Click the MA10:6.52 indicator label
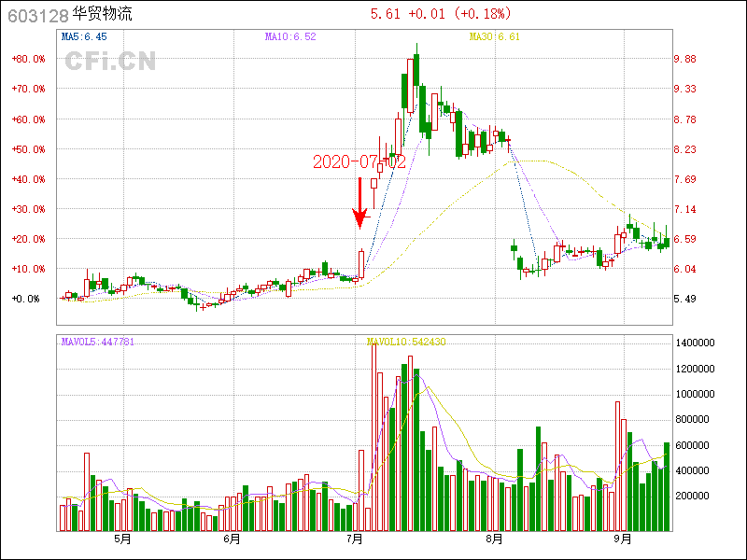The image size is (747, 560). pyautogui.click(x=290, y=36)
